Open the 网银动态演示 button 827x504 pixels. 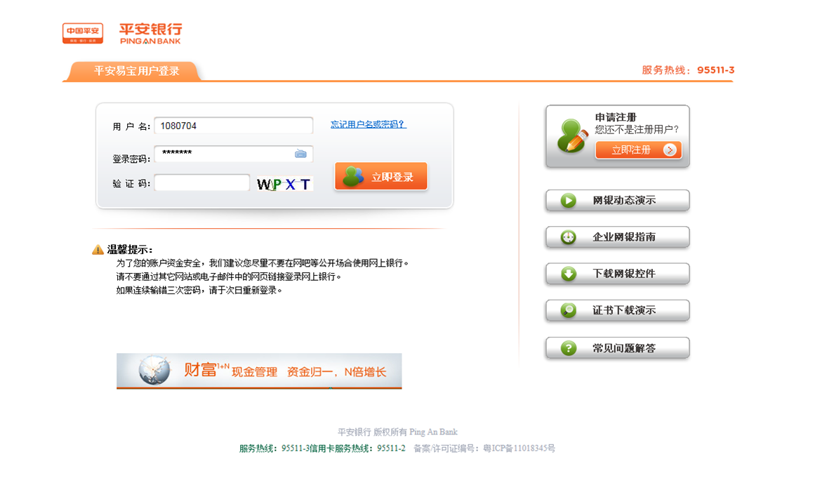pyautogui.click(x=618, y=200)
